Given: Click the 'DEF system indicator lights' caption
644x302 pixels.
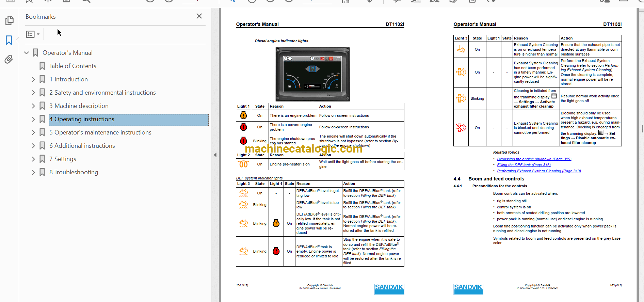Looking at the screenshot, I should click(259, 178).
